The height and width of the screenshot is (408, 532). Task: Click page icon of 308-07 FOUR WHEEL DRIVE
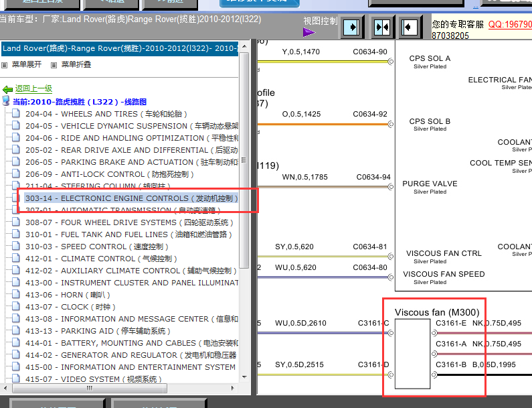click(x=16, y=222)
